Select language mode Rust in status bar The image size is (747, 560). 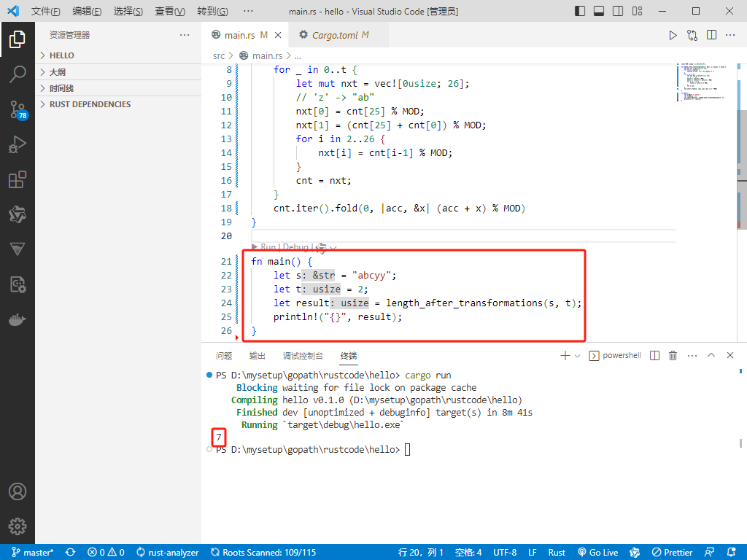557,553
